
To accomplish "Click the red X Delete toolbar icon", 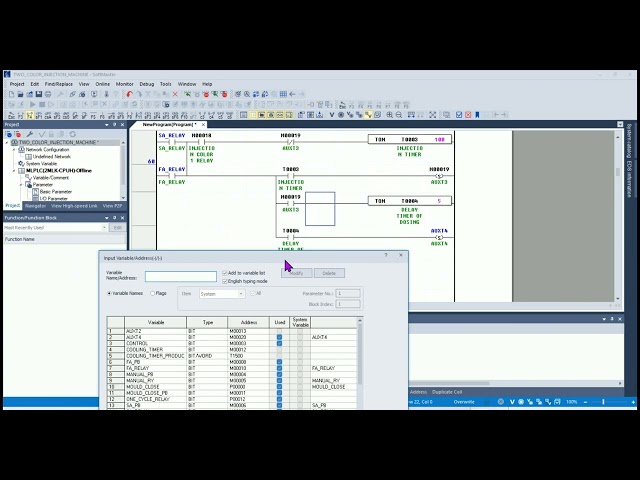I will 175,94.
